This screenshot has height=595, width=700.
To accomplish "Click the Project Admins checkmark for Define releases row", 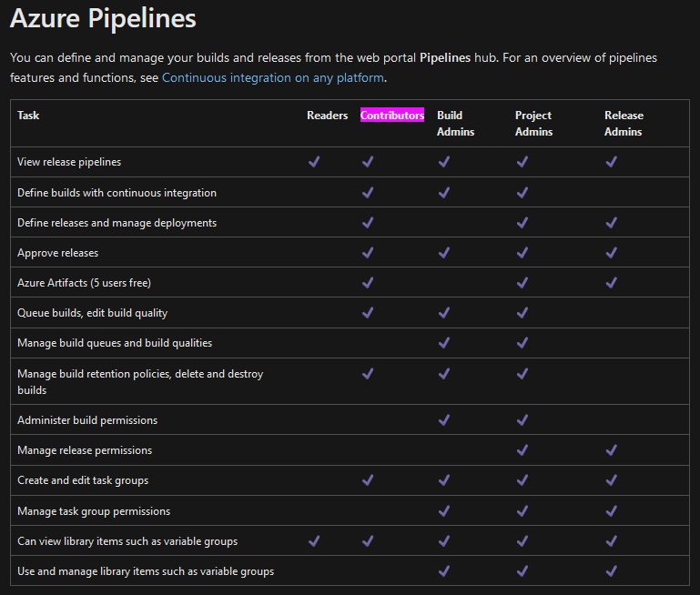I will coord(522,223).
